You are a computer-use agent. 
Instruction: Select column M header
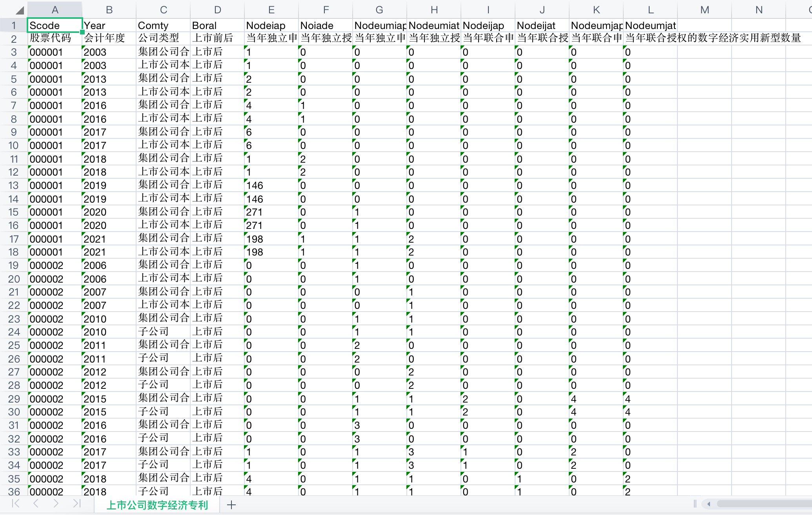click(x=704, y=10)
